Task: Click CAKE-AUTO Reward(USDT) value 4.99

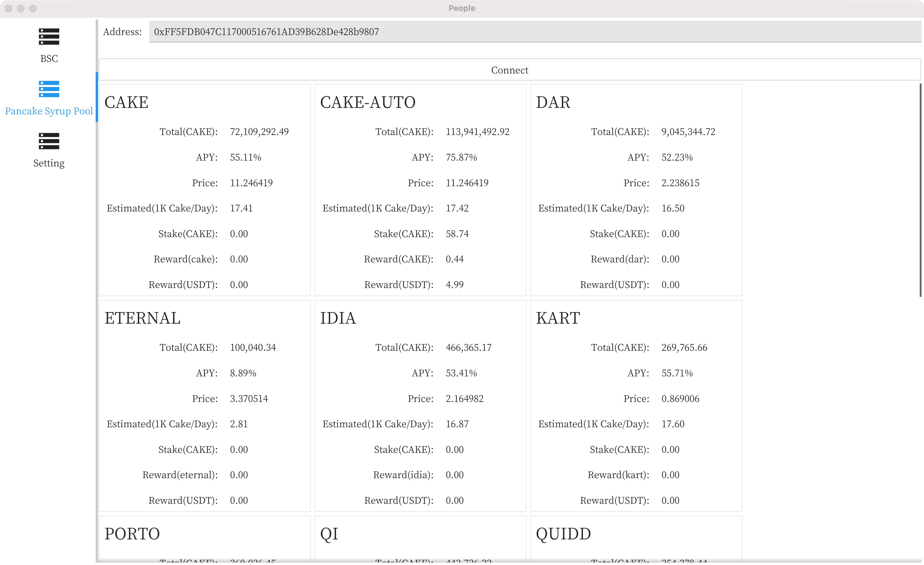Action: click(x=454, y=285)
